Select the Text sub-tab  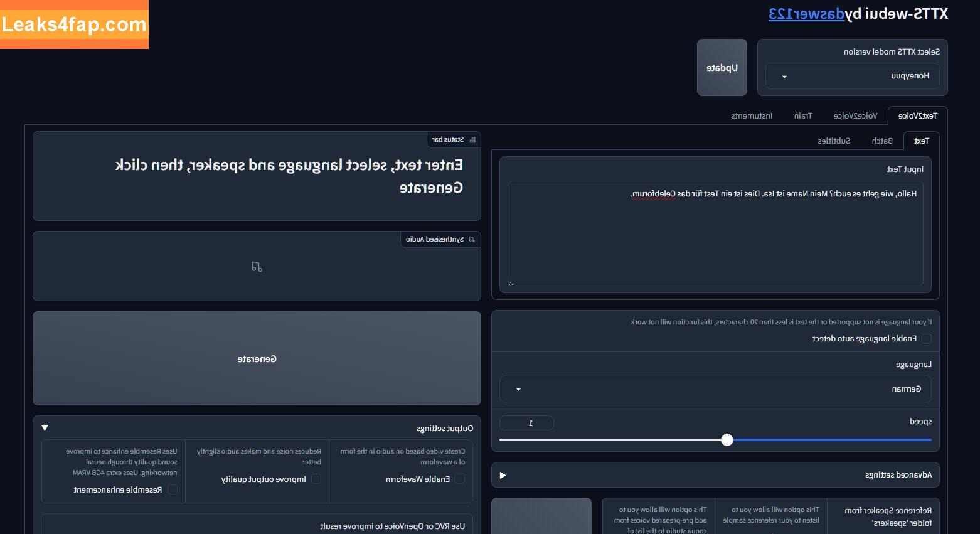(x=921, y=141)
